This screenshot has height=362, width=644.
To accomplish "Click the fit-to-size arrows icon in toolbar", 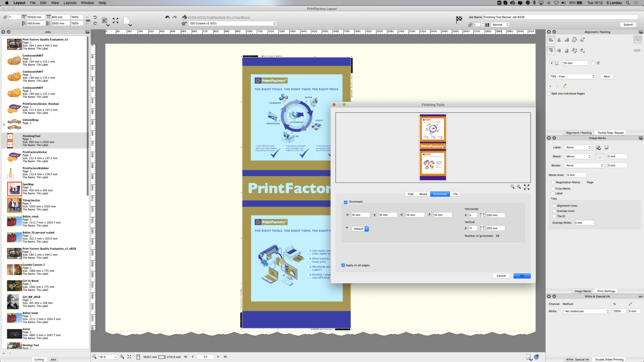I will tap(115, 20).
